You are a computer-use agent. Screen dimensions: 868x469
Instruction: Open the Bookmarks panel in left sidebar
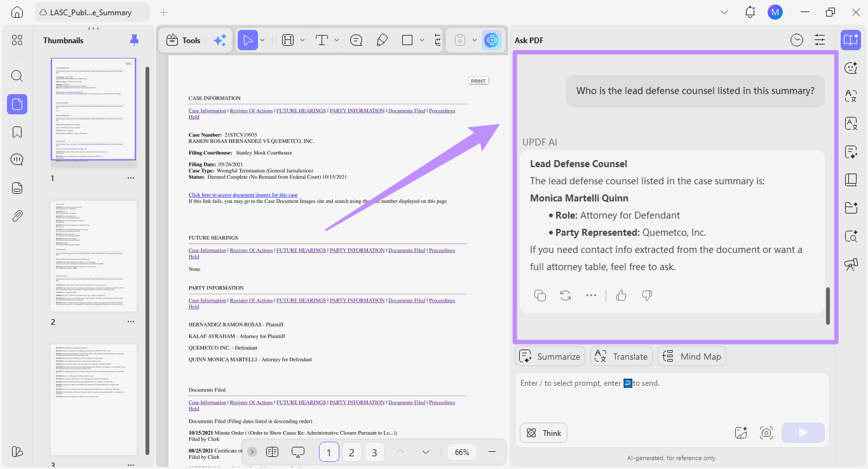pos(17,132)
